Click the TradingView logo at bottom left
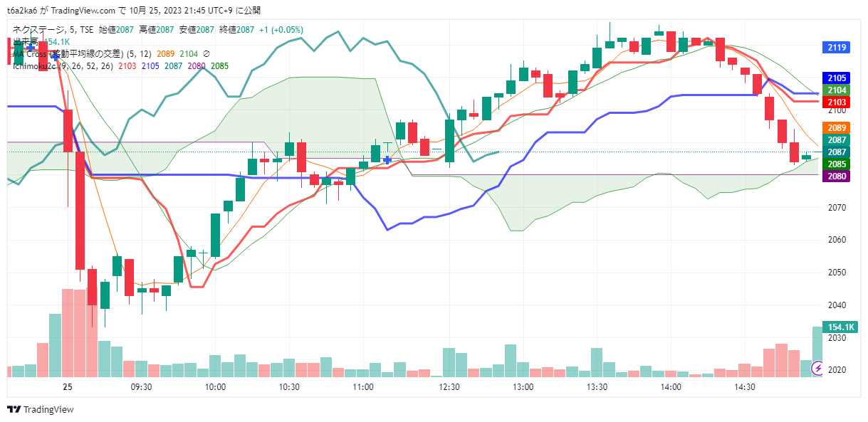The width and height of the screenshot is (868, 422). point(41,409)
